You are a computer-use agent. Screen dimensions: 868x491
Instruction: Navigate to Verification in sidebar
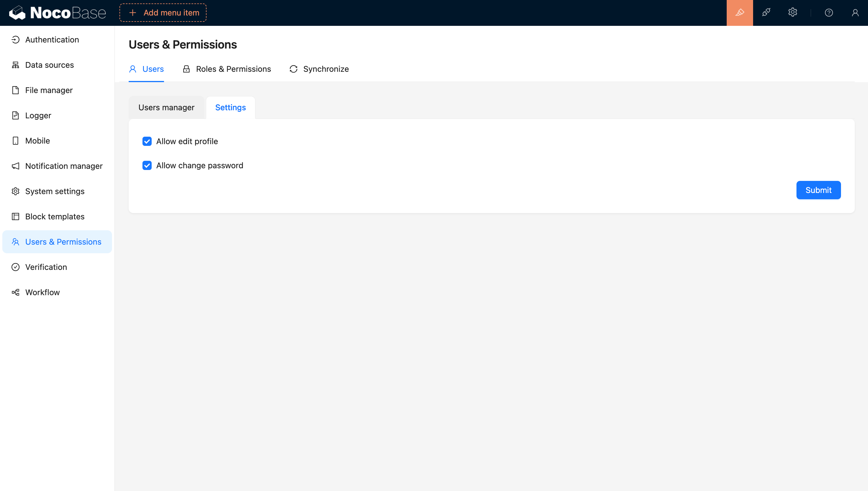(46, 267)
